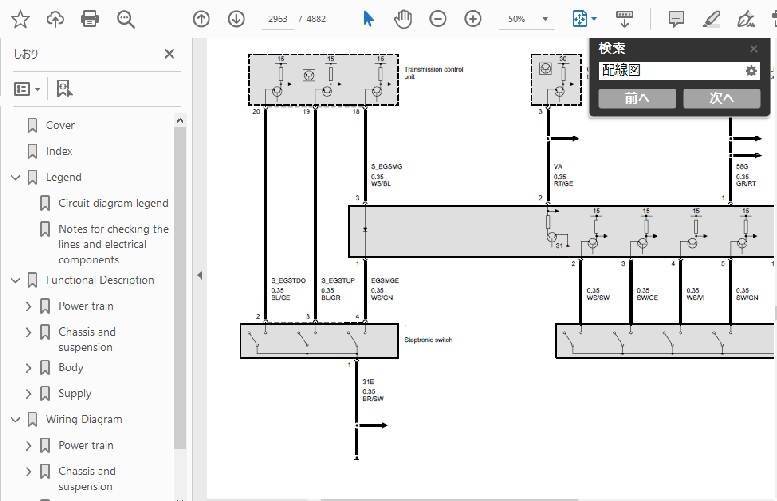Expand Chassis and suspension under Functional Description

[x=29, y=332]
